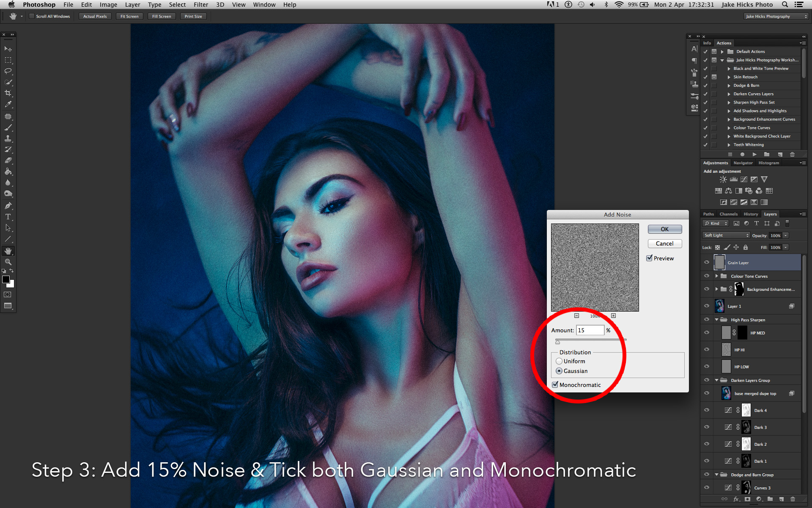
Task: Click Cancel to dismiss Add Noise
Action: coord(665,243)
